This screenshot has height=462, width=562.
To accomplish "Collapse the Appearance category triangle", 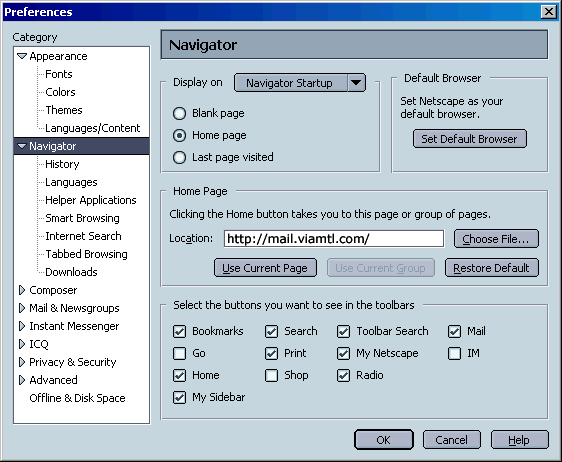I will 22,56.
